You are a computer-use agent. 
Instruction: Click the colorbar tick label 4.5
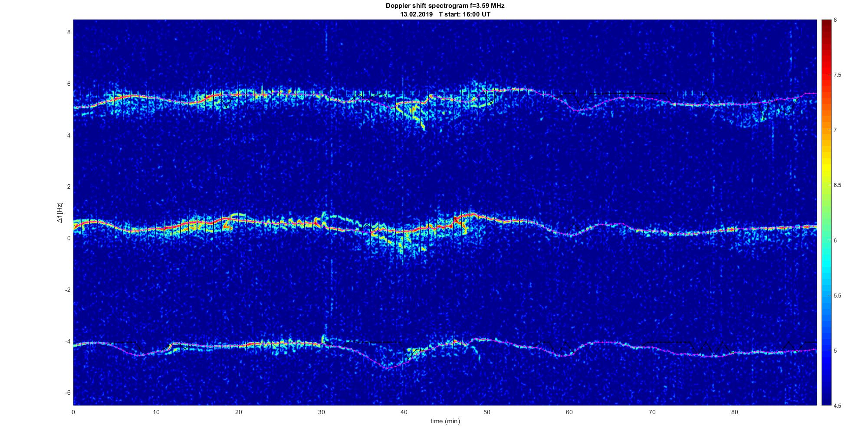tap(837, 406)
